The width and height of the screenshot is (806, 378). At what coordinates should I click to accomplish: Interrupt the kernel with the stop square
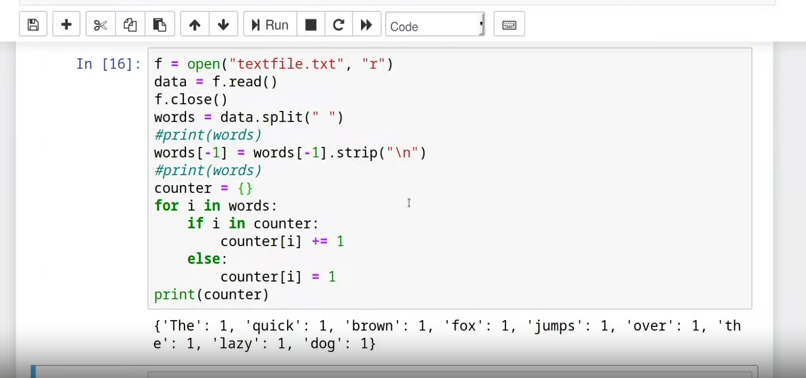tap(310, 25)
